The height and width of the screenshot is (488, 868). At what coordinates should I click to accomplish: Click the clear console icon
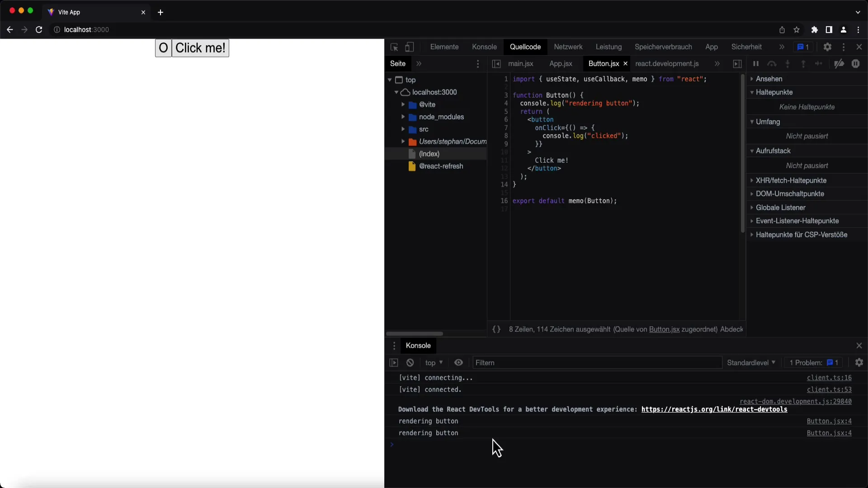(x=410, y=362)
